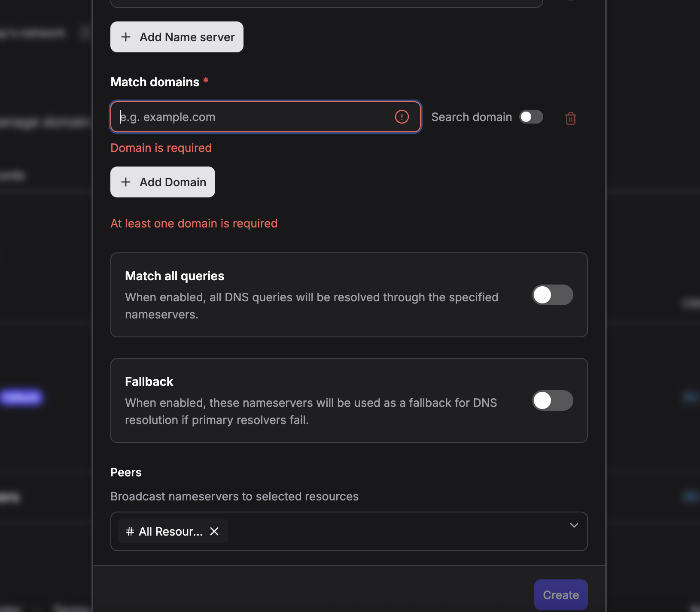Remove the All Resources tag with X
Image resolution: width=700 pixels, height=612 pixels.
214,531
